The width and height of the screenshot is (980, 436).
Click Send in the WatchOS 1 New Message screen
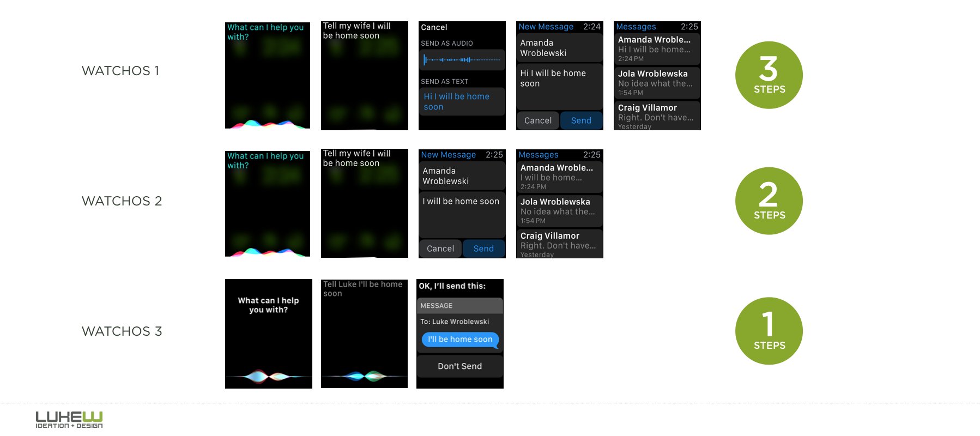[x=581, y=120]
